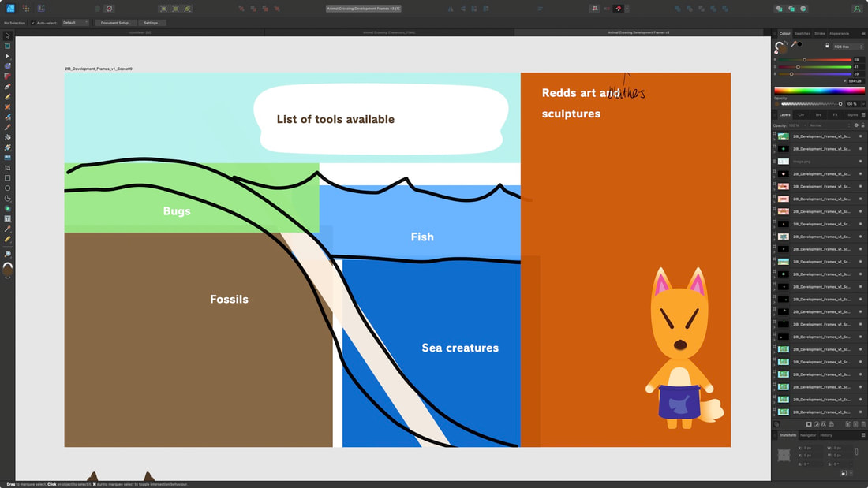Open the FX tab
The height and width of the screenshot is (488, 868).
click(x=836, y=115)
